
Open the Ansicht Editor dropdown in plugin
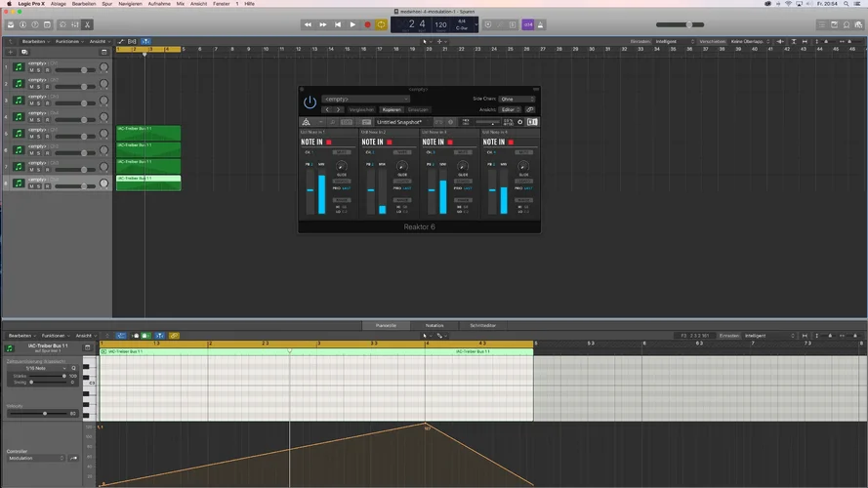coord(509,110)
